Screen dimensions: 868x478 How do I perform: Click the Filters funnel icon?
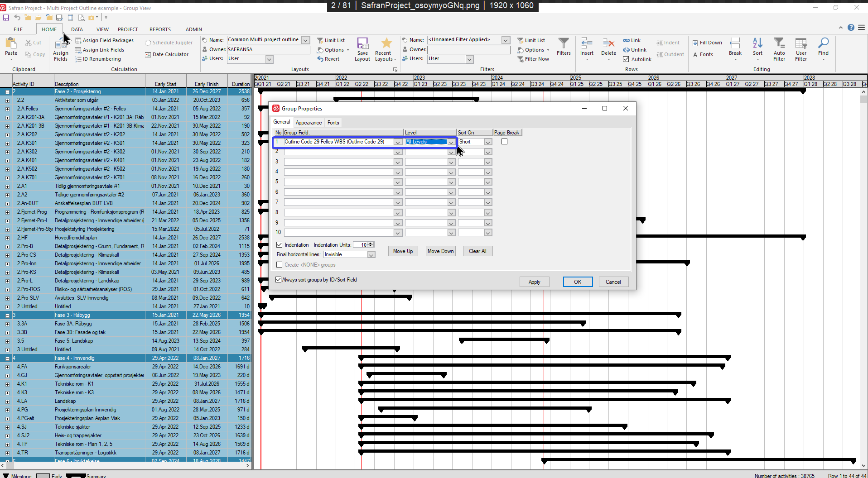point(564,44)
